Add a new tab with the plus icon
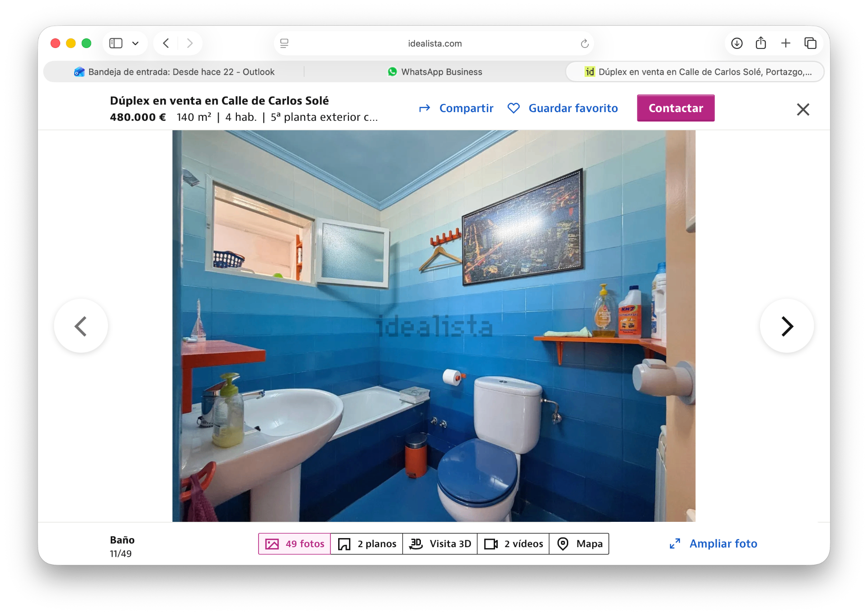The height and width of the screenshot is (615, 868). click(x=786, y=43)
